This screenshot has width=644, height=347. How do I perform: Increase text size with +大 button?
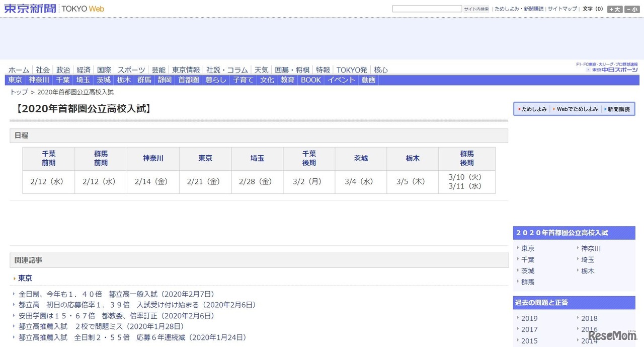coord(614,9)
